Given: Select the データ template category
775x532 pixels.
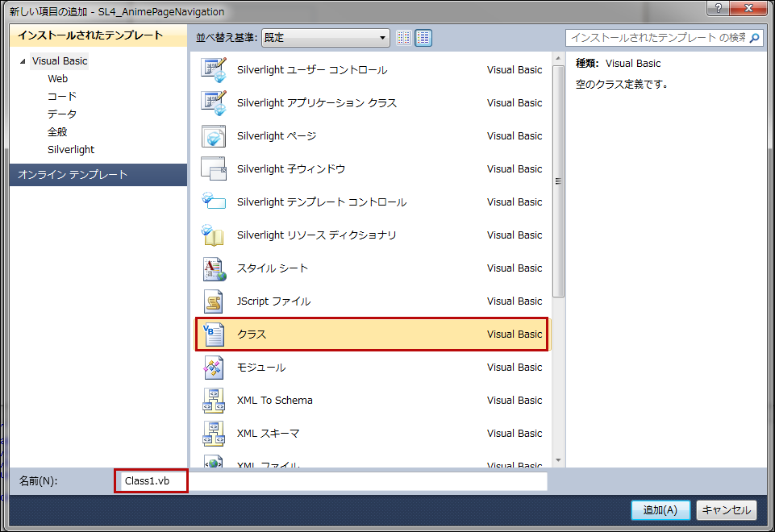Looking at the screenshot, I should [x=62, y=114].
